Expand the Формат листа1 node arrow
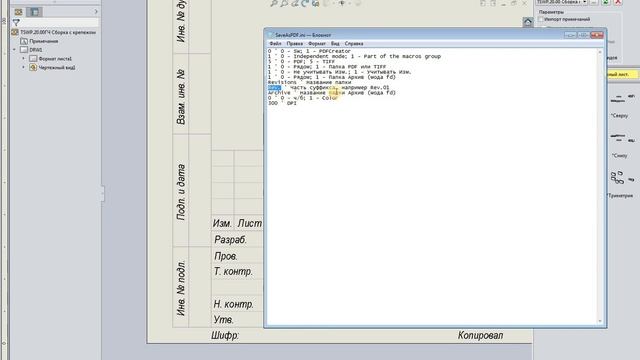 [23, 59]
